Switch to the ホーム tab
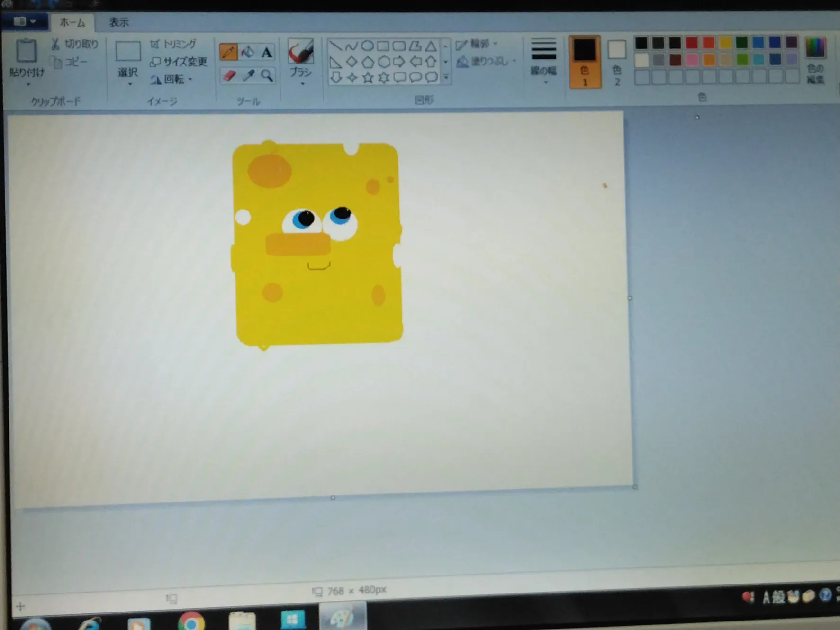 tap(72, 22)
